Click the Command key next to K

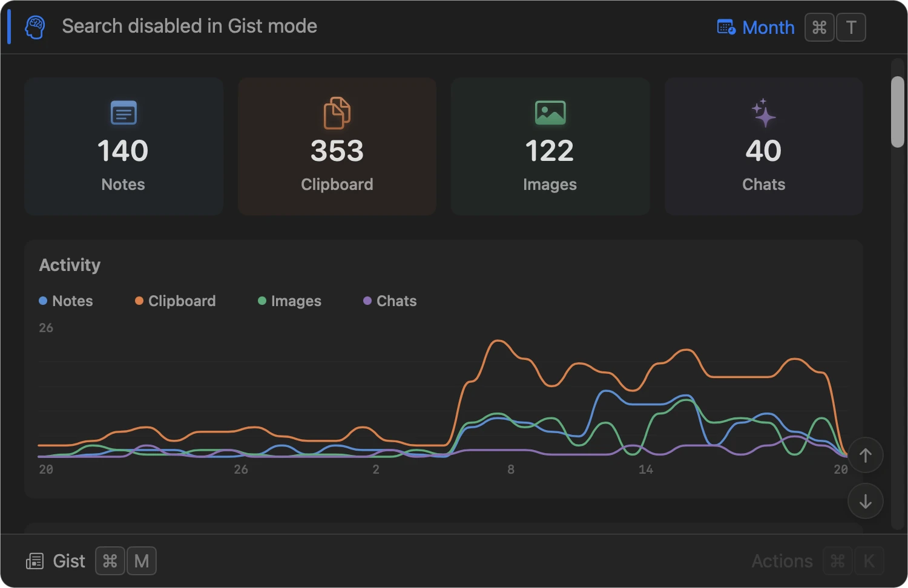838,561
